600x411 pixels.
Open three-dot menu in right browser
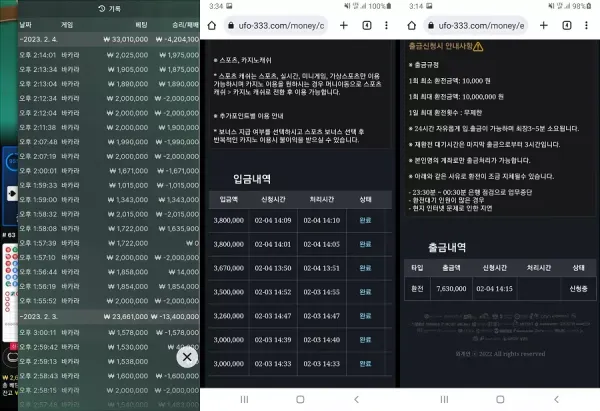(586, 25)
